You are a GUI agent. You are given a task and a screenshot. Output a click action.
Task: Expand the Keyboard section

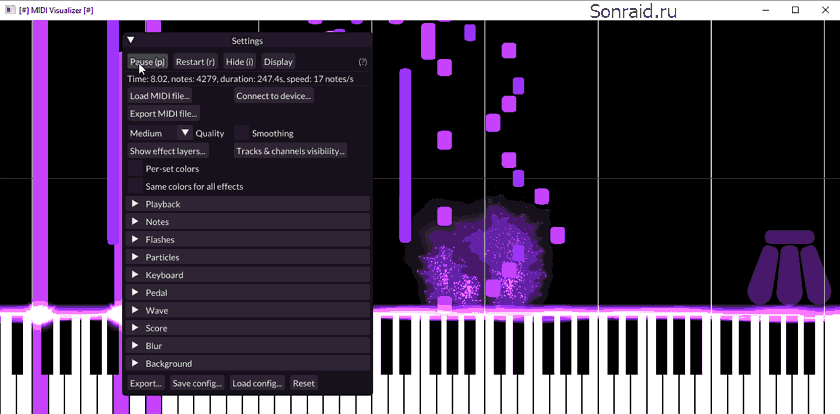pyautogui.click(x=248, y=275)
